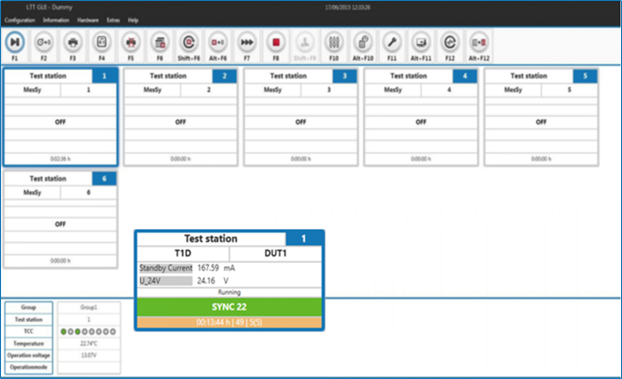This screenshot has height=379, width=622.
Task: Open the Hardware menu
Action: [x=88, y=20]
